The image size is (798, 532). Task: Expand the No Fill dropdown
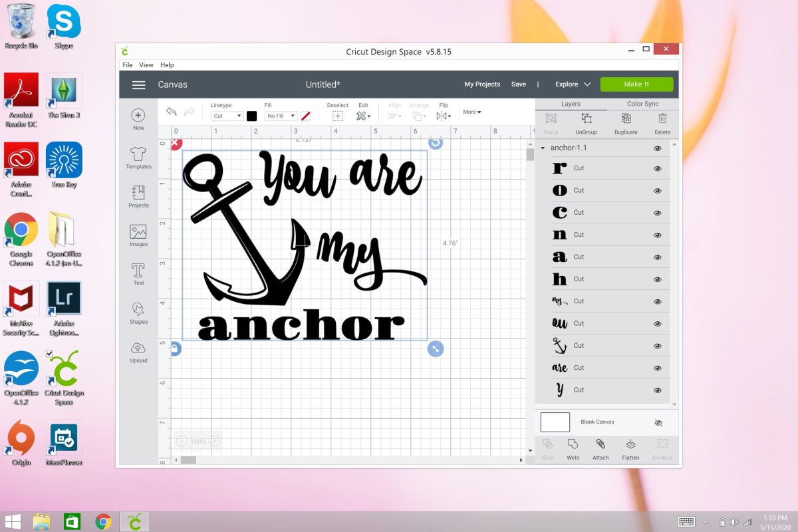281,116
